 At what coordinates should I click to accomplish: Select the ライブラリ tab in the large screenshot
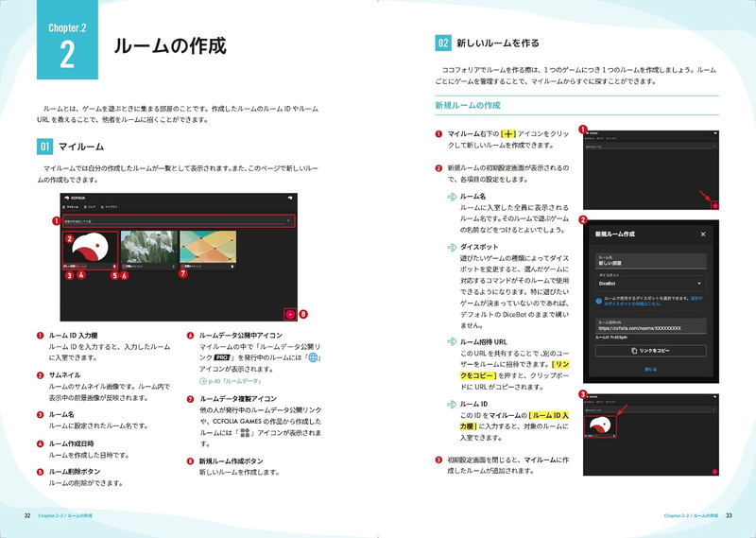tap(109, 207)
